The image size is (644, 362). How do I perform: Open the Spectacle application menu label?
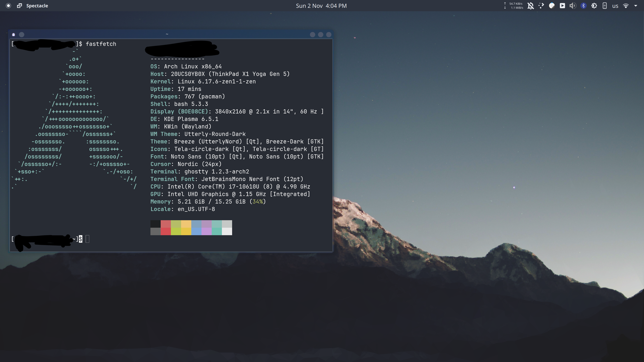coord(37,6)
